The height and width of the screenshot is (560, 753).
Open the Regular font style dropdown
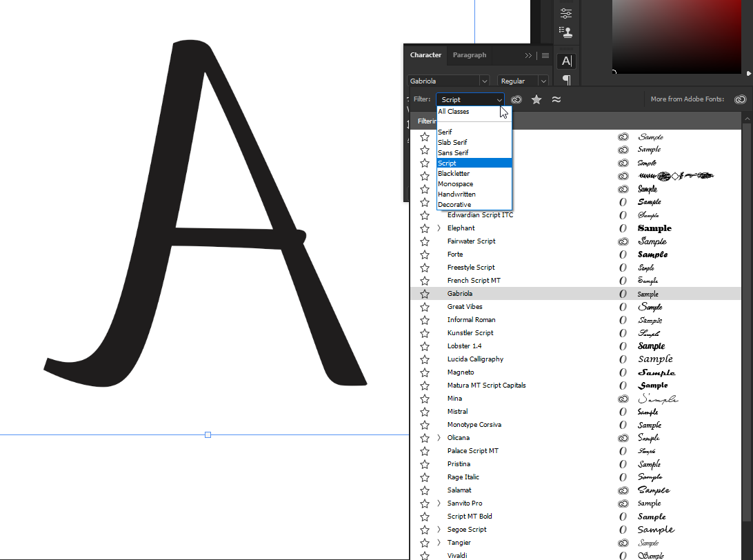click(522, 81)
